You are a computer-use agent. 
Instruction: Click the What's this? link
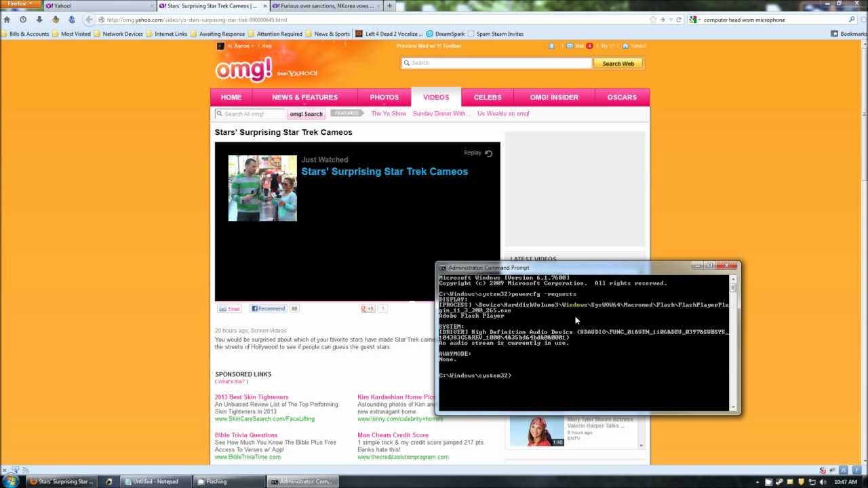coord(231,382)
